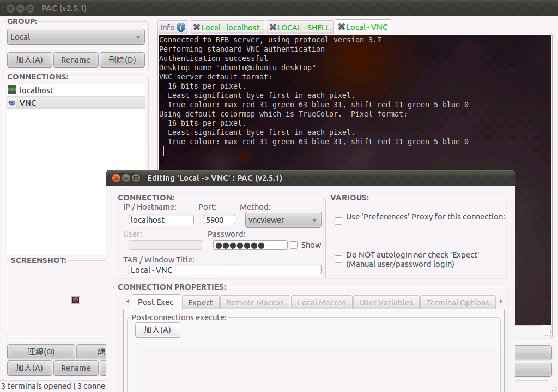Click the Info tab's blue info icon
Image resolution: width=558 pixels, height=392 pixels.
(181, 27)
